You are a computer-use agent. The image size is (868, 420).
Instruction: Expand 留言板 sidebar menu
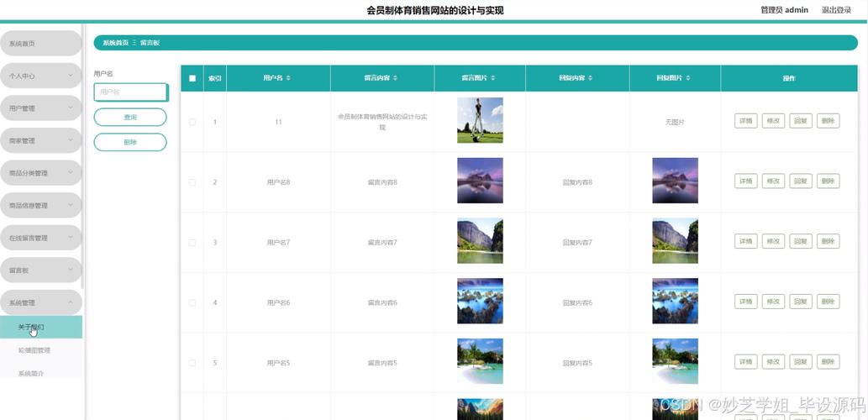pyautogui.click(x=41, y=270)
